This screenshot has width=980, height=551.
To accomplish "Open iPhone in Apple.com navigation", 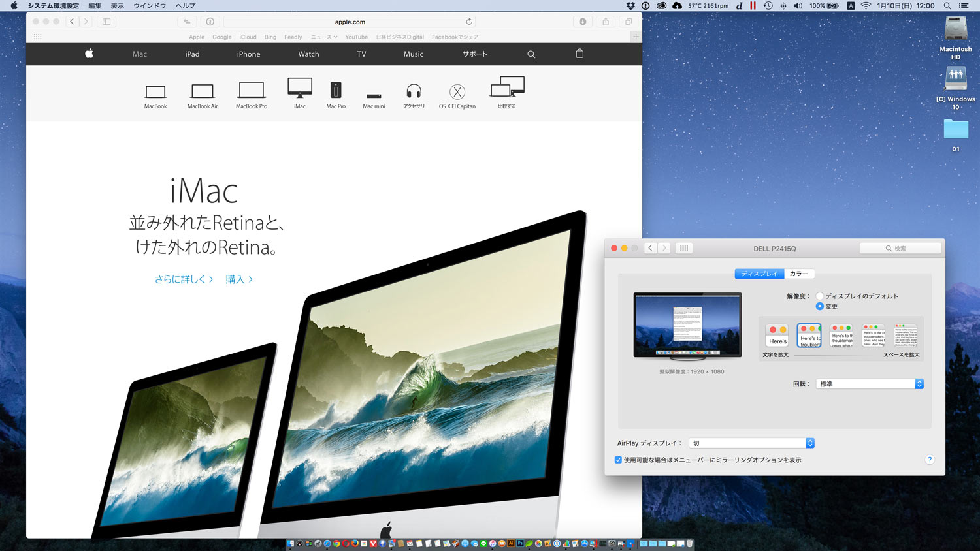I will pyautogui.click(x=248, y=54).
